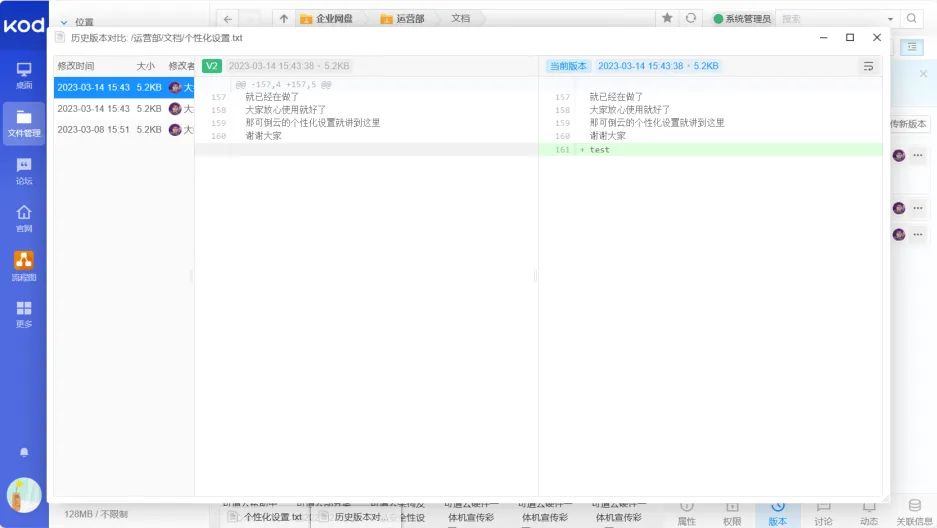937x528 pixels.
Task: Select the second 2023-03-14 15:43 version row
Action: [x=124, y=109]
